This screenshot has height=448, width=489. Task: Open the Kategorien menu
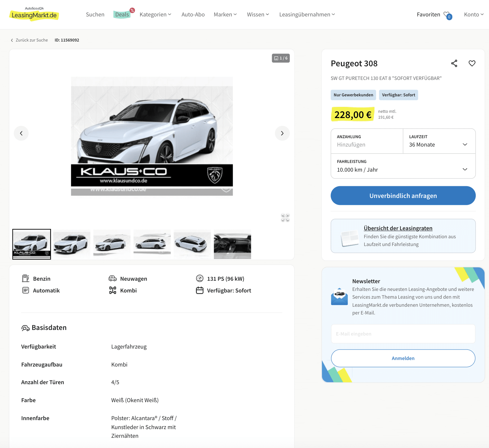[x=155, y=15]
